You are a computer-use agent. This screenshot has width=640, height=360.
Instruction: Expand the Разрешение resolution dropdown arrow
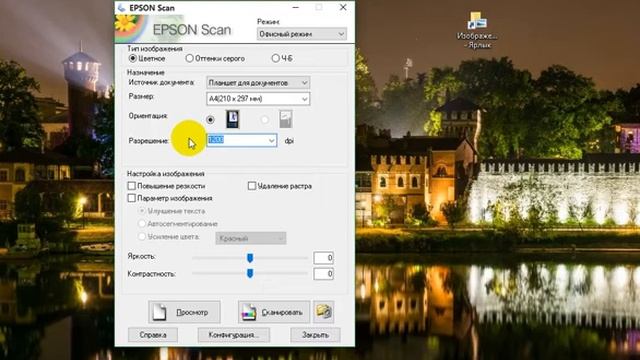point(271,141)
